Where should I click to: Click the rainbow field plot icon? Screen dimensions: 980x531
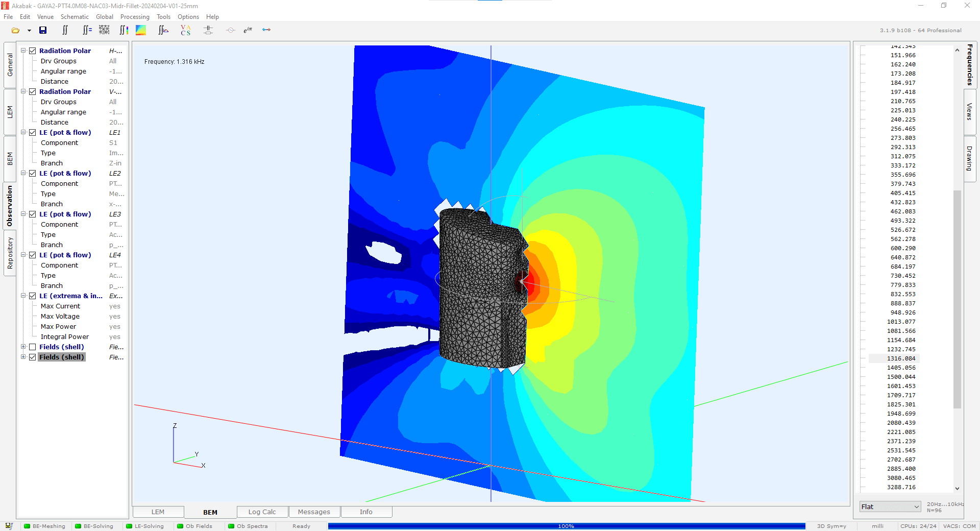[x=141, y=30]
